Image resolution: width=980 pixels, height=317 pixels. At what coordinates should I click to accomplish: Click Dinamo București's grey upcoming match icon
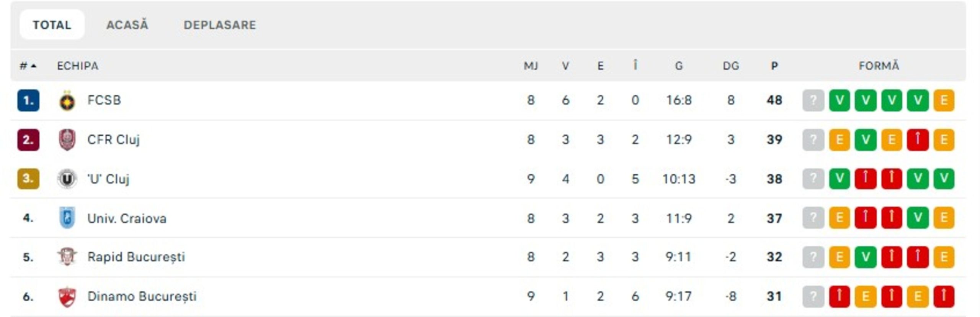click(x=813, y=297)
